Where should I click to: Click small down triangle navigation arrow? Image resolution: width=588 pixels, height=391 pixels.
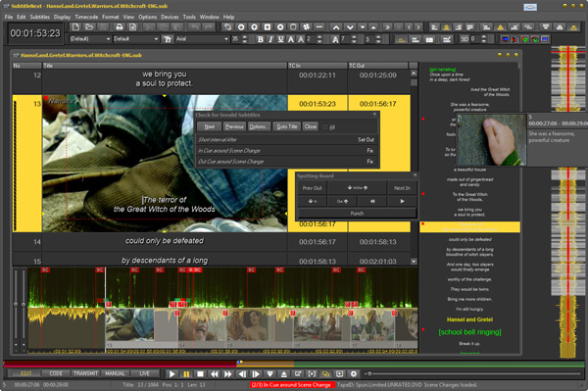point(363,27)
